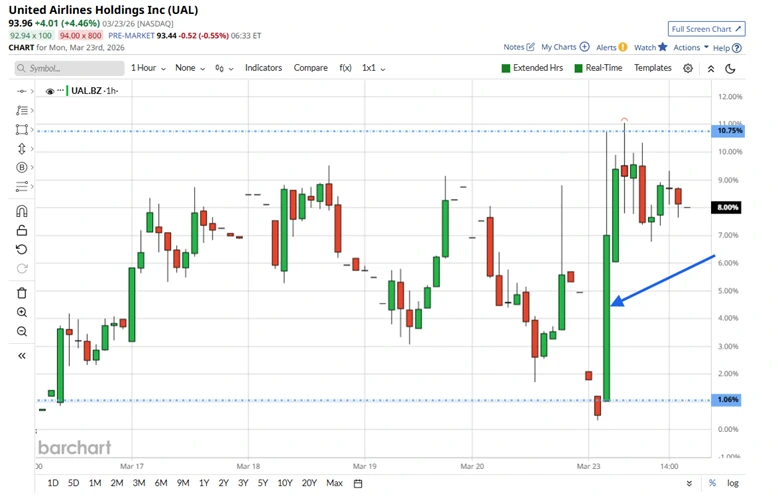This screenshot has width=780, height=498.
Task: Select the 10Y time range
Action: tap(285, 483)
